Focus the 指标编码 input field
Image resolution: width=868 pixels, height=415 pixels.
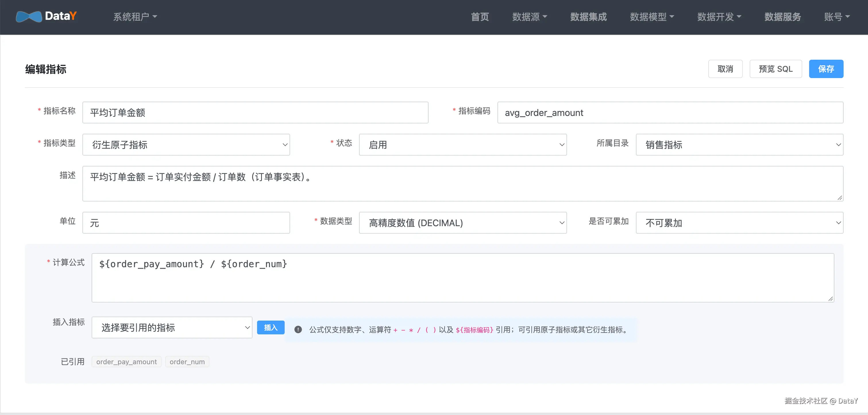coord(670,113)
